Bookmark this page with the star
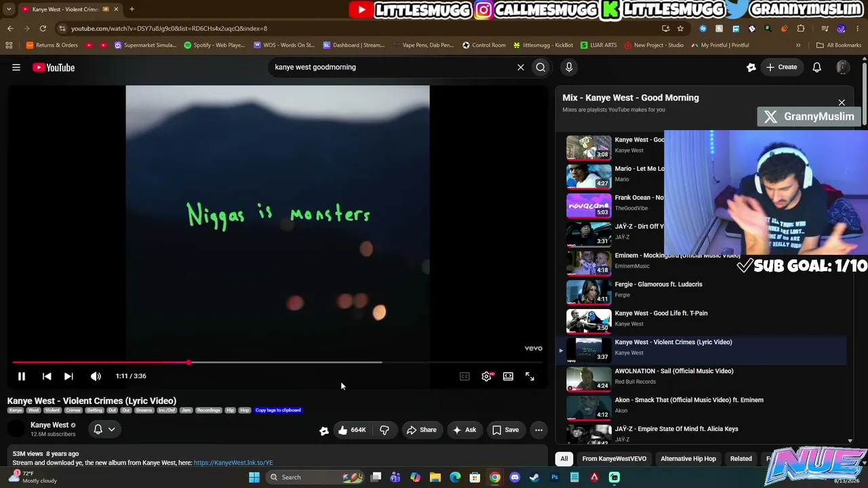This screenshot has width=868, height=488. tap(680, 28)
